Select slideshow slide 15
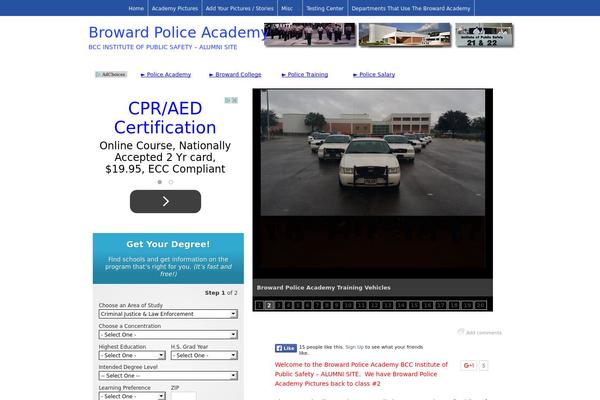 (x=414, y=305)
